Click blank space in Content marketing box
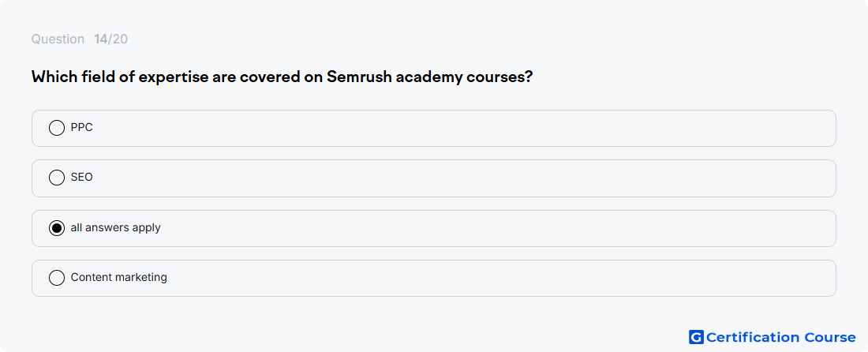 [x=498, y=278]
